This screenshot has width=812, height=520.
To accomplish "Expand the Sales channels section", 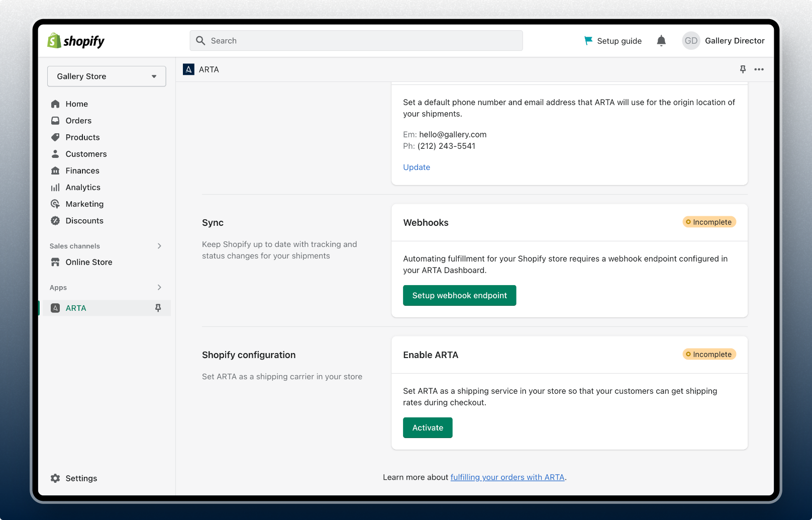I will (159, 246).
